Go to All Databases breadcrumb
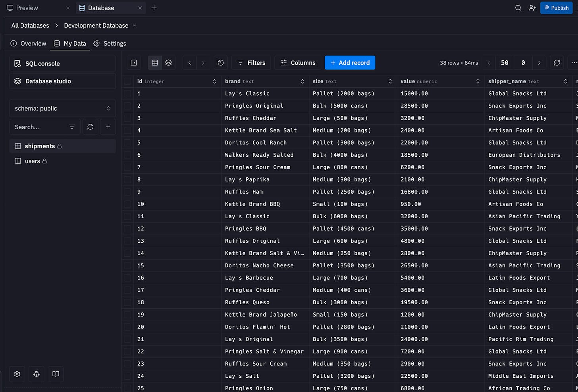 pos(30,25)
